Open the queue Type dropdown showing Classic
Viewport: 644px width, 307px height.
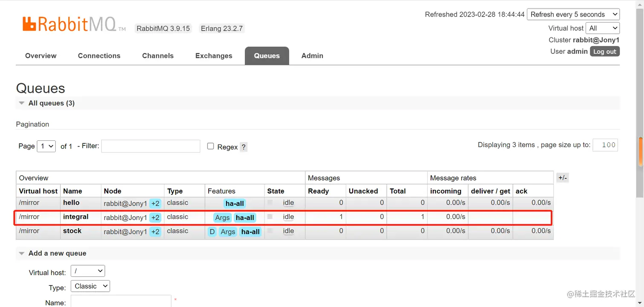[x=90, y=286]
